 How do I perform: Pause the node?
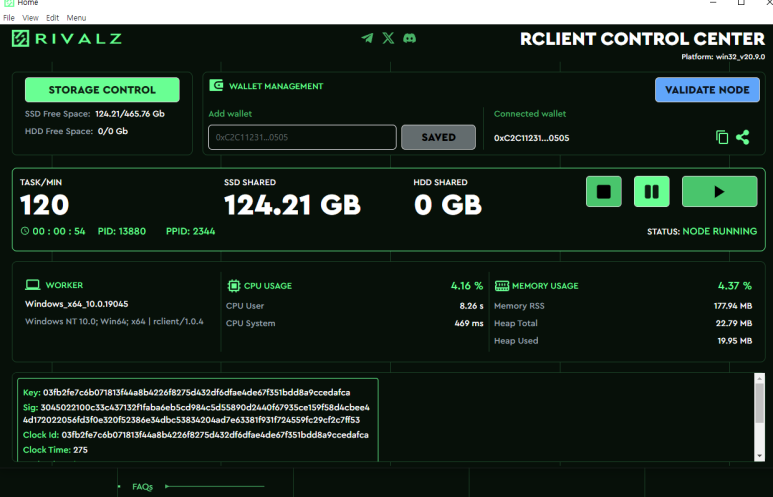click(652, 191)
